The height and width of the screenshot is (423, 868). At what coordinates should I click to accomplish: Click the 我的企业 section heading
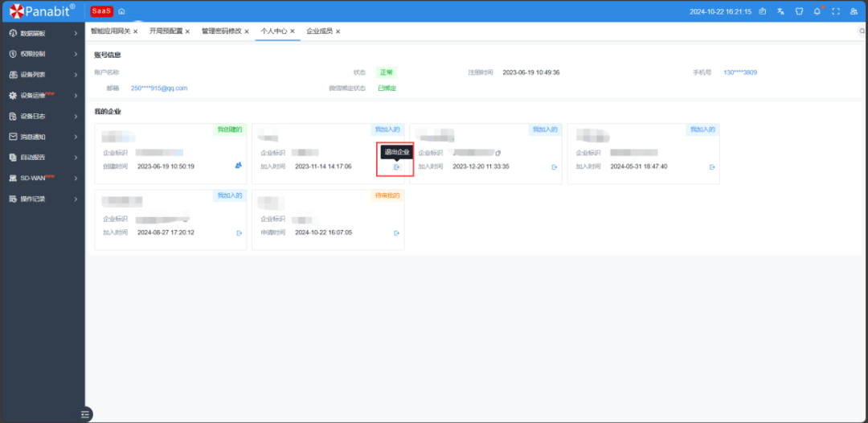108,111
